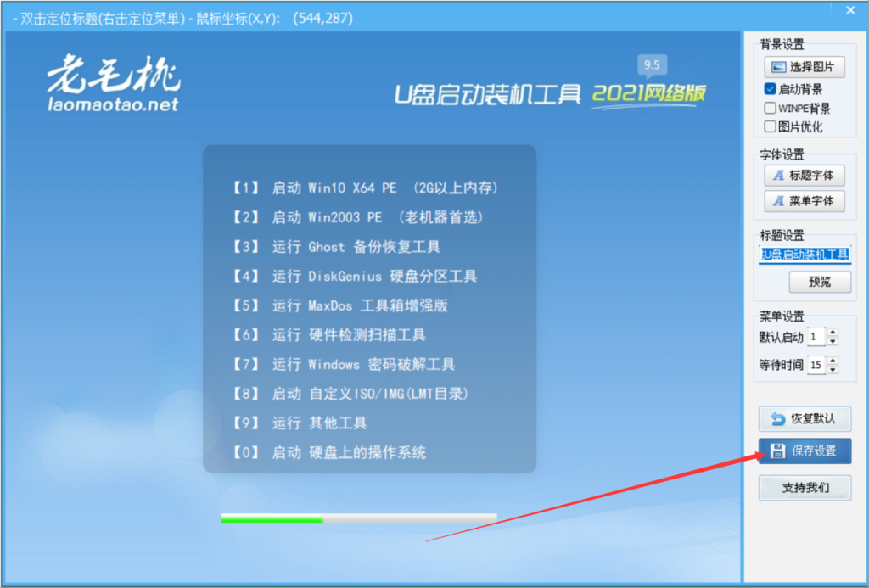Select menu entry 【2】 启动 Win2003 PE

(x=357, y=218)
